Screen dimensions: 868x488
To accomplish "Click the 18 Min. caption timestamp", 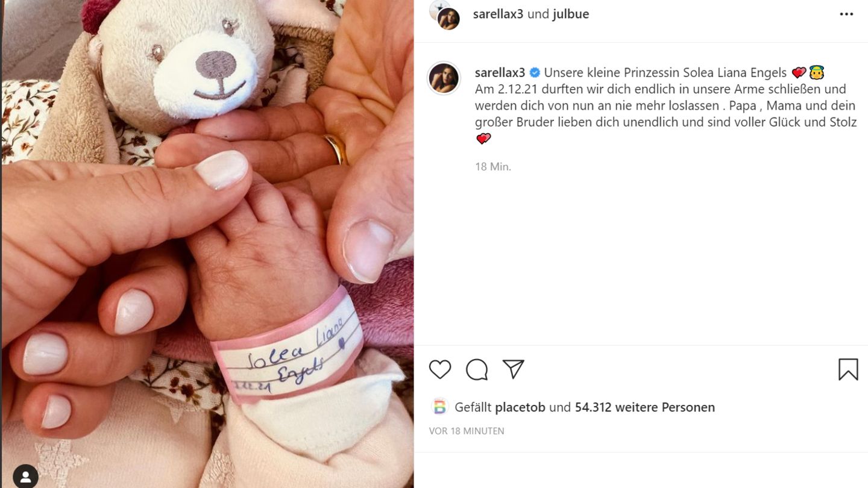I will tap(493, 167).
